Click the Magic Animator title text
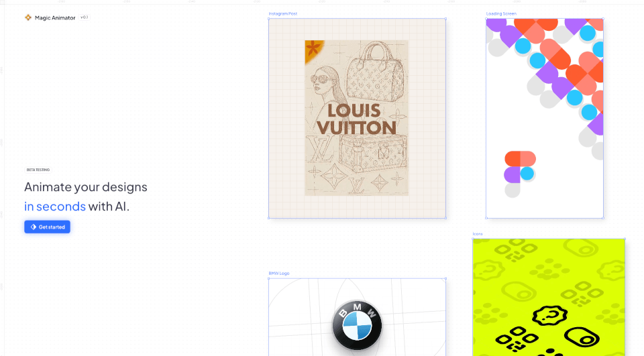The width and height of the screenshot is (644, 356). pyautogui.click(x=55, y=18)
